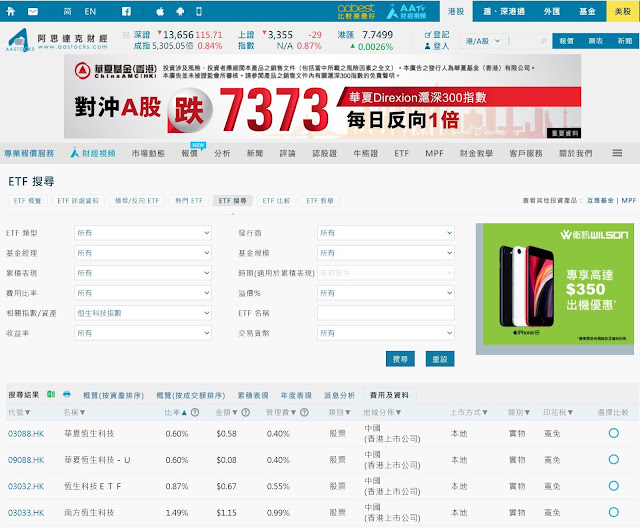The height and width of the screenshot is (528, 640).
Task: Open the MPF link beside 互惠基金
Action: click(x=629, y=200)
